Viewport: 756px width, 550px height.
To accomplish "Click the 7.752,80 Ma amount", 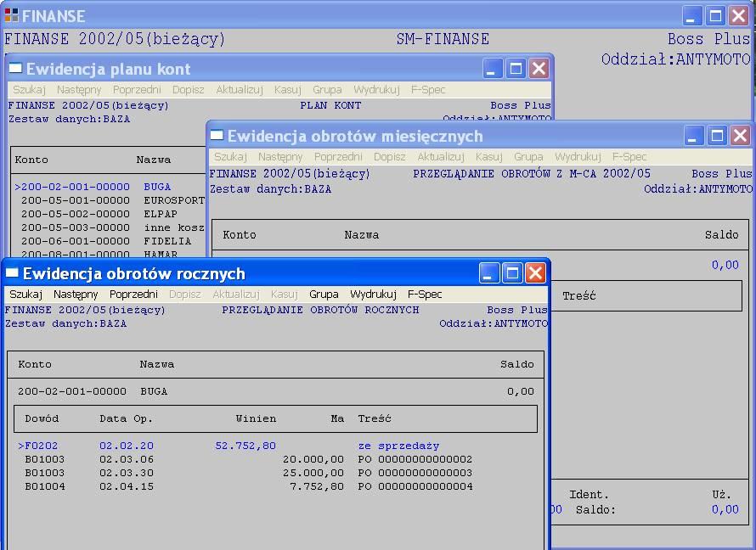I will point(317,486).
